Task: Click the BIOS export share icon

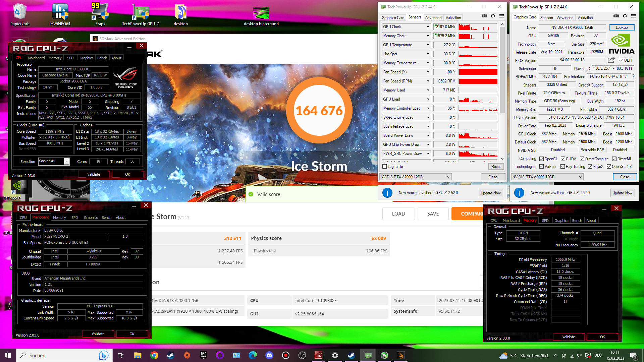Action: tap(611, 60)
